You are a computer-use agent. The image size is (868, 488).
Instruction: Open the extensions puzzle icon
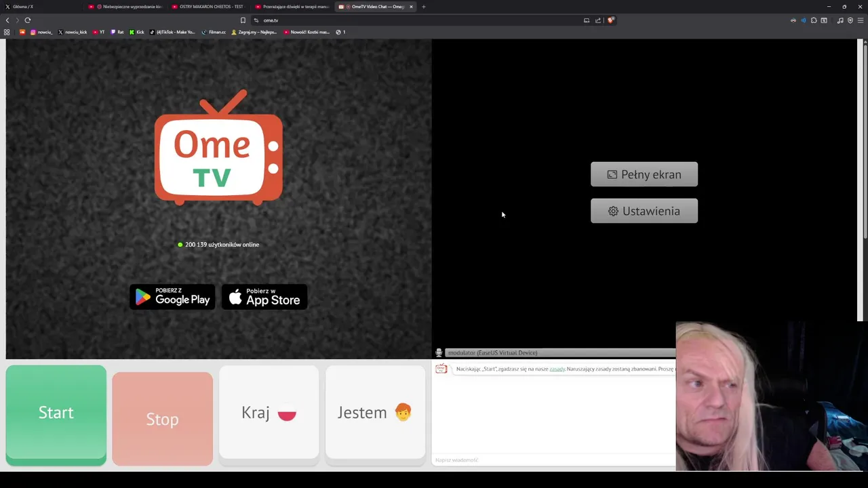(814, 20)
